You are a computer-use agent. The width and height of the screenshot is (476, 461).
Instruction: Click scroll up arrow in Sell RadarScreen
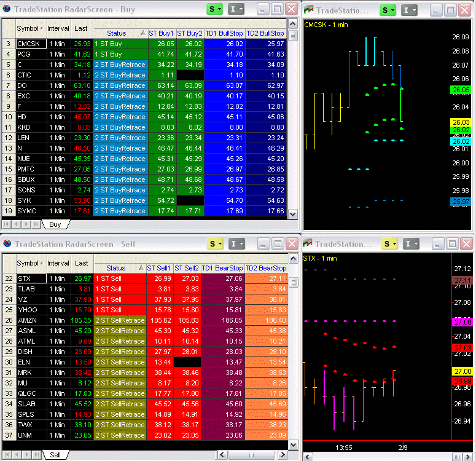293,259
